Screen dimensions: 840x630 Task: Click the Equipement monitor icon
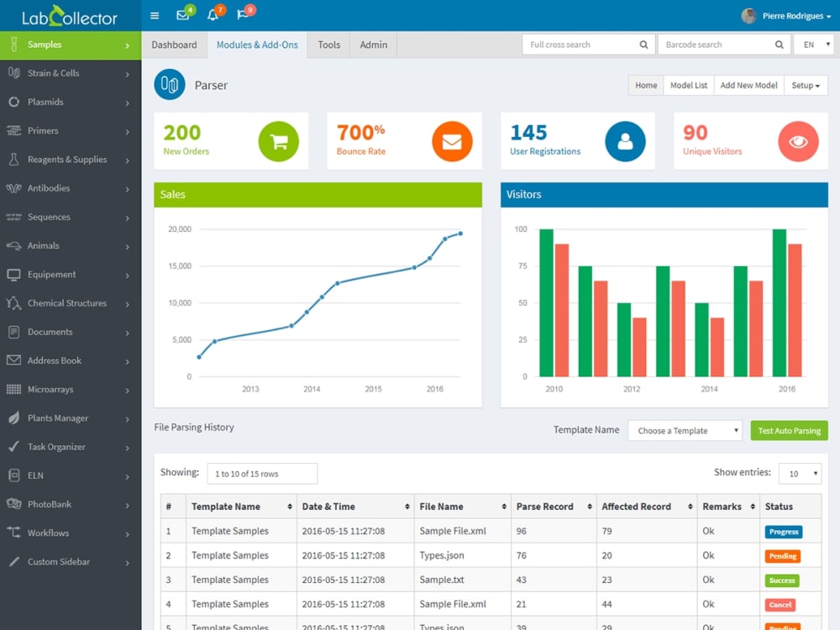click(x=14, y=275)
